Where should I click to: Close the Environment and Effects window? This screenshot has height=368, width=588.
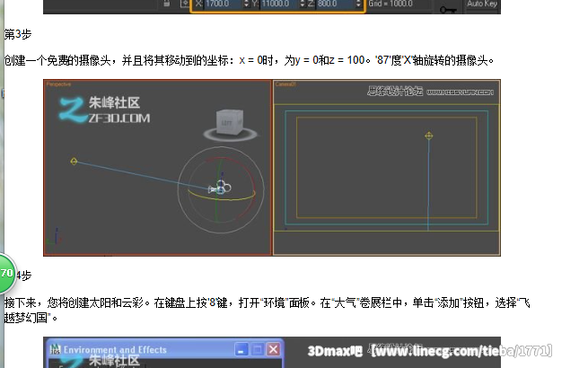point(274,350)
